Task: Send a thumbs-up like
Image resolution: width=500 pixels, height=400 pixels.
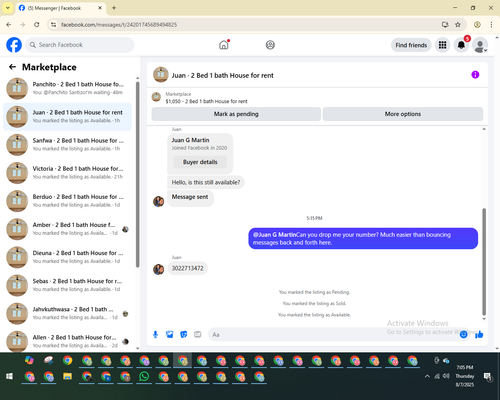Action: pos(479,334)
